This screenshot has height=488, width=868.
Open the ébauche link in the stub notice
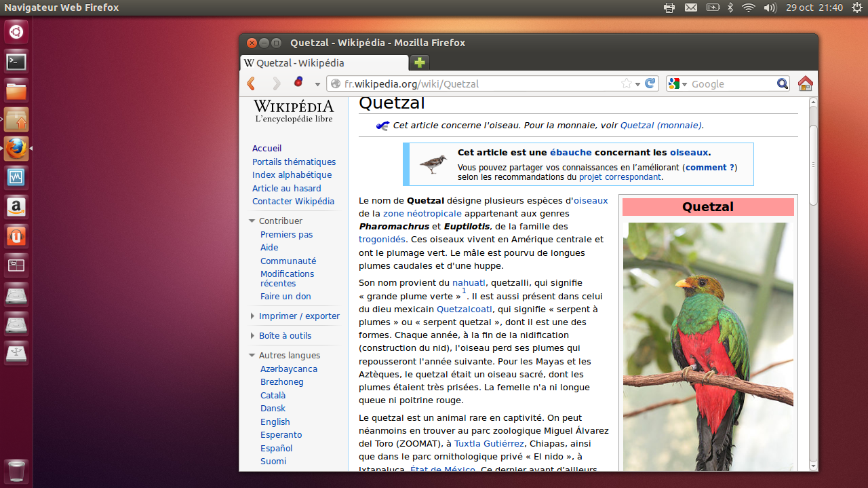click(x=570, y=153)
